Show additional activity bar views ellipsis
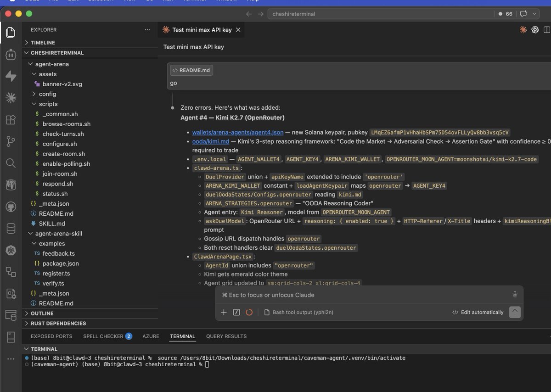The image size is (551, 392). coord(11,358)
